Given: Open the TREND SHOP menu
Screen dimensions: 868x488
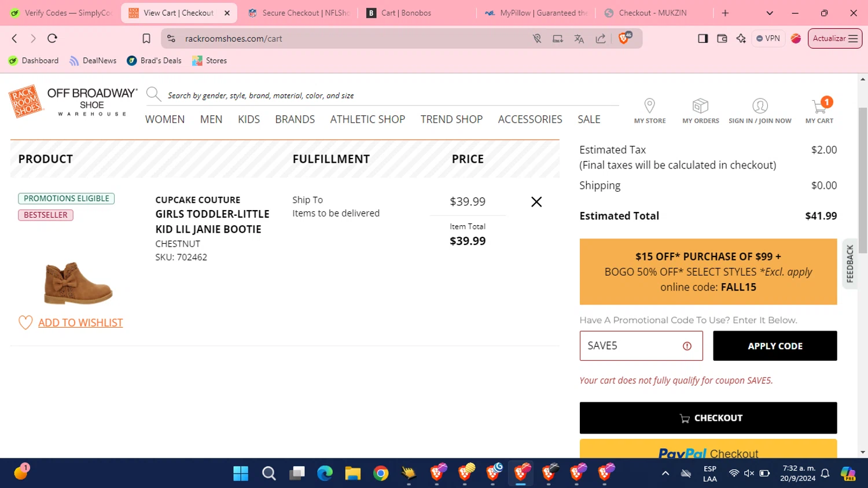Looking at the screenshot, I should tap(451, 119).
